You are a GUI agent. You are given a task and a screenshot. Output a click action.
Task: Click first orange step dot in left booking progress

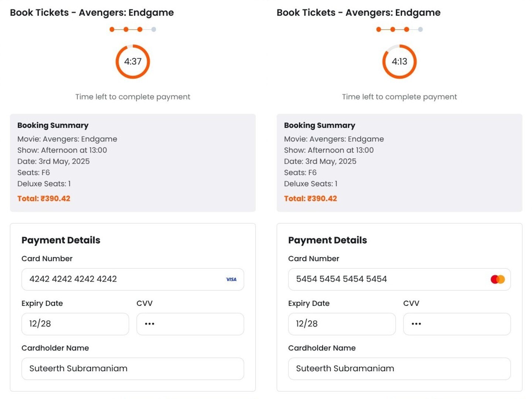click(112, 29)
